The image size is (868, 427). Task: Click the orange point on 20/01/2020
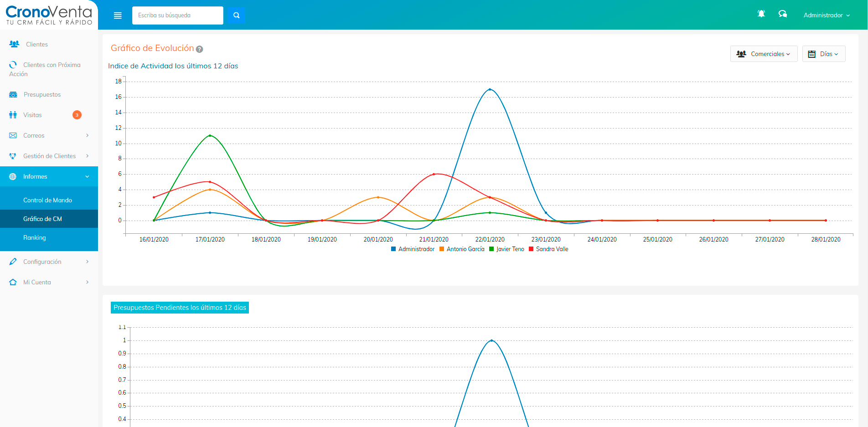378,197
